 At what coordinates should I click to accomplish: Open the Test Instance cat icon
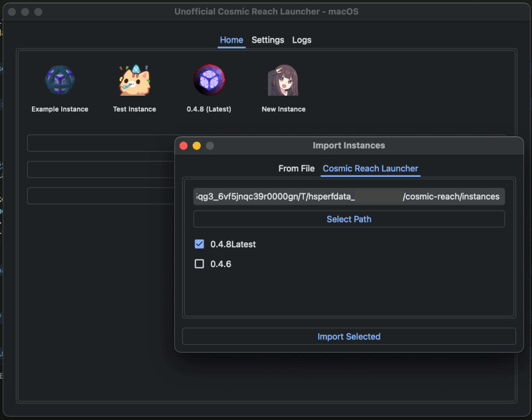point(134,78)
